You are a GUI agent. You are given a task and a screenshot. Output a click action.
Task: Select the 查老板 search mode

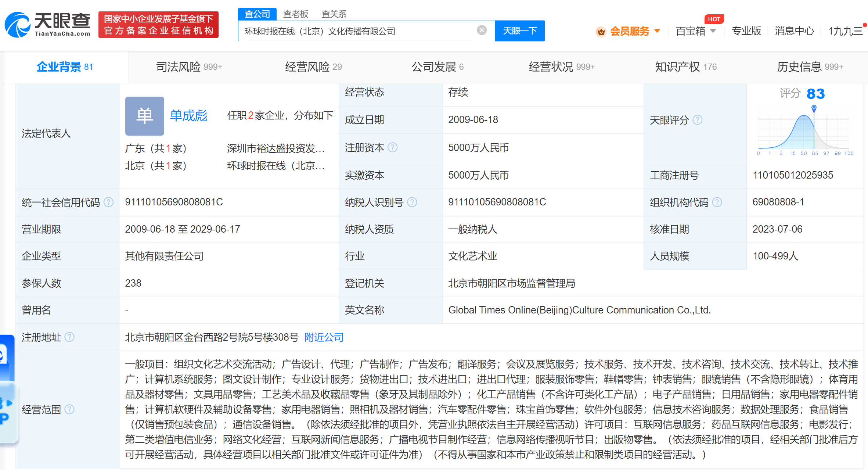point(295,14)
